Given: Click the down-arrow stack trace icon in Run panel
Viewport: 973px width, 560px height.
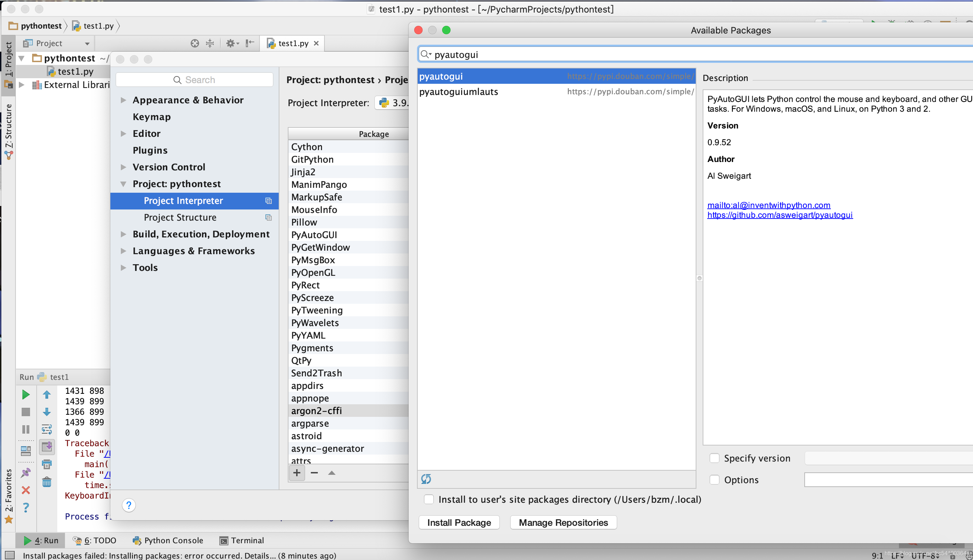Looking at the screenshot, I should pyautogui.click(x=46, y=412).
